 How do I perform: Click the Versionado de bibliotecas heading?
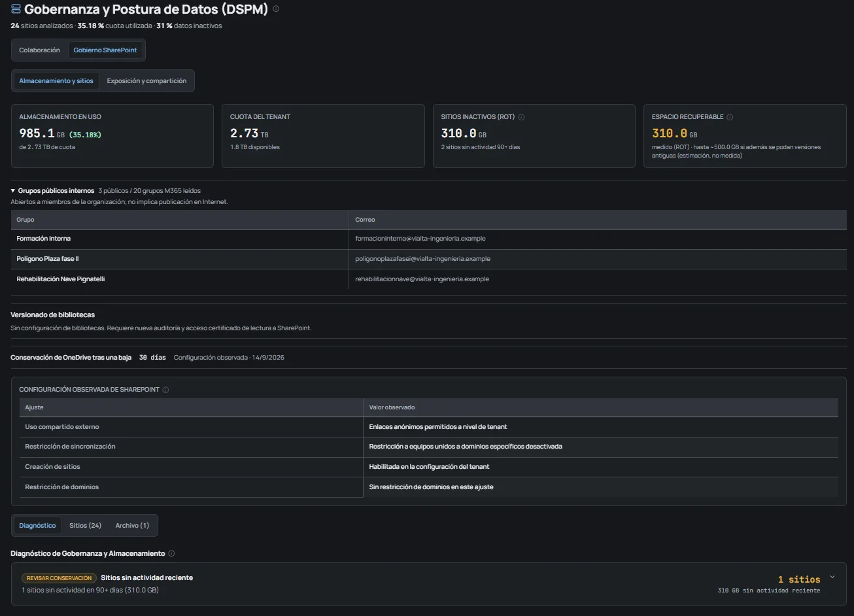pos(52,315)
